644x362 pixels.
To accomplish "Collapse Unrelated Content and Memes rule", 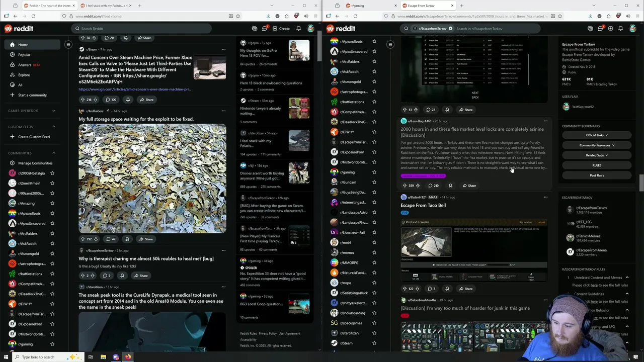I will (627, 278).
